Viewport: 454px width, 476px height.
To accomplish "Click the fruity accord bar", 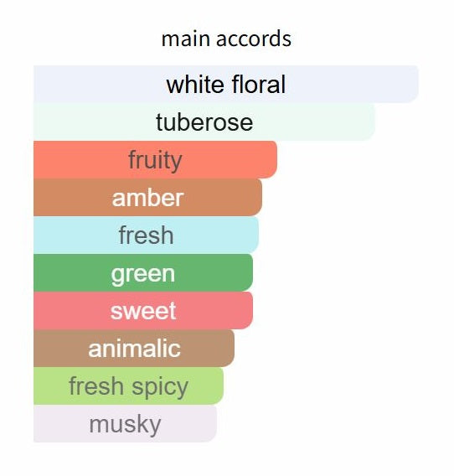I will (155, 159).
